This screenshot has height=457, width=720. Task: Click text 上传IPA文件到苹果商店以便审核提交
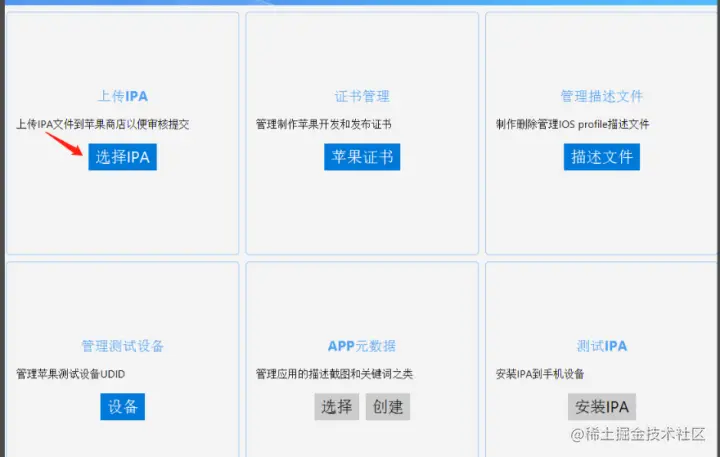[x=103, y=124]
